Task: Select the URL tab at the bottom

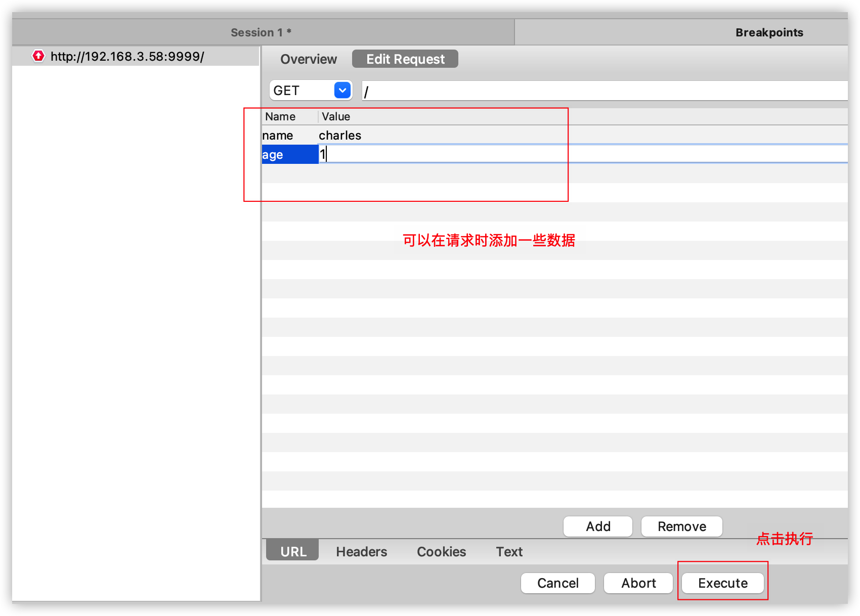Action: [x=292, y=551]
